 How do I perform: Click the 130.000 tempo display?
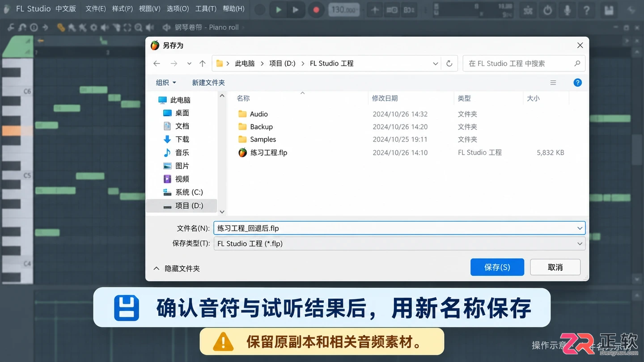point(344,9)
